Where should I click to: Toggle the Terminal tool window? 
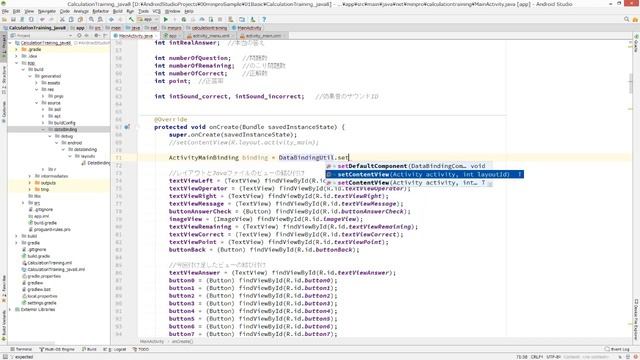21,349
